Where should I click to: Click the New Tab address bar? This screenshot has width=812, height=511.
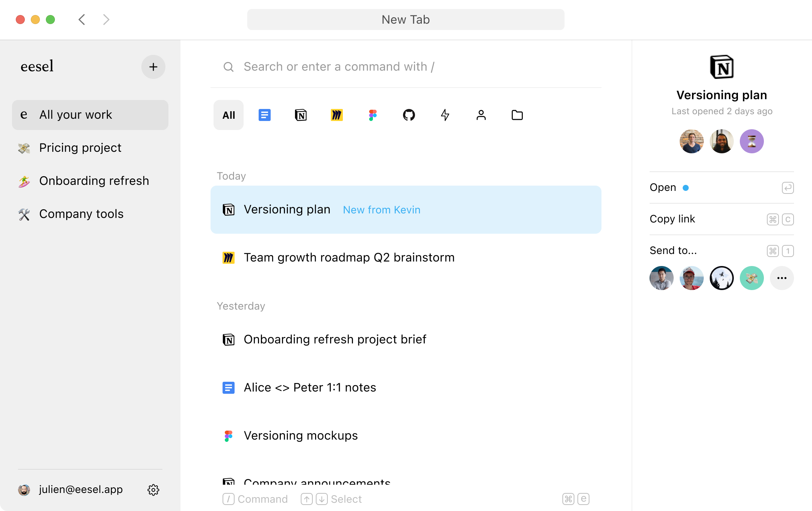coord(406,20)
